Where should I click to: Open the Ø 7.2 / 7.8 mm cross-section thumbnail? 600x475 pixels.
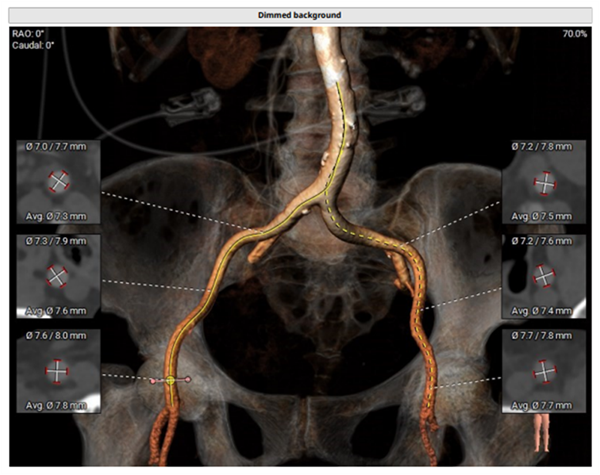pyautogui.click(x=543, y=182)
